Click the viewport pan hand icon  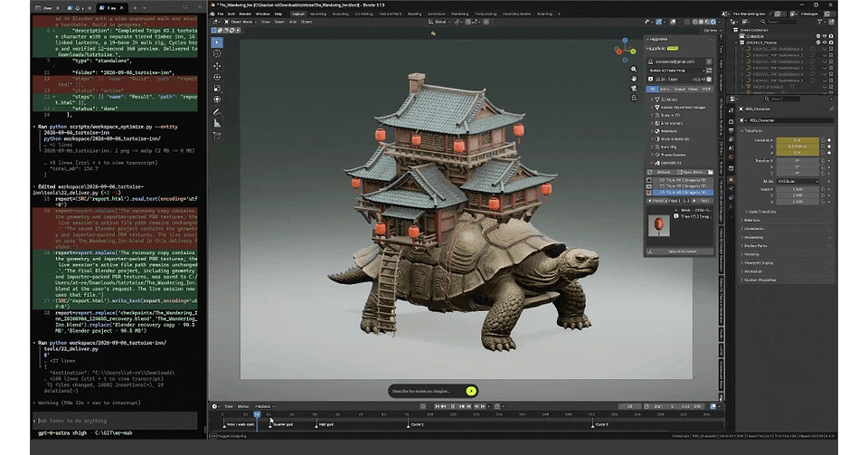tap(634, 79)
